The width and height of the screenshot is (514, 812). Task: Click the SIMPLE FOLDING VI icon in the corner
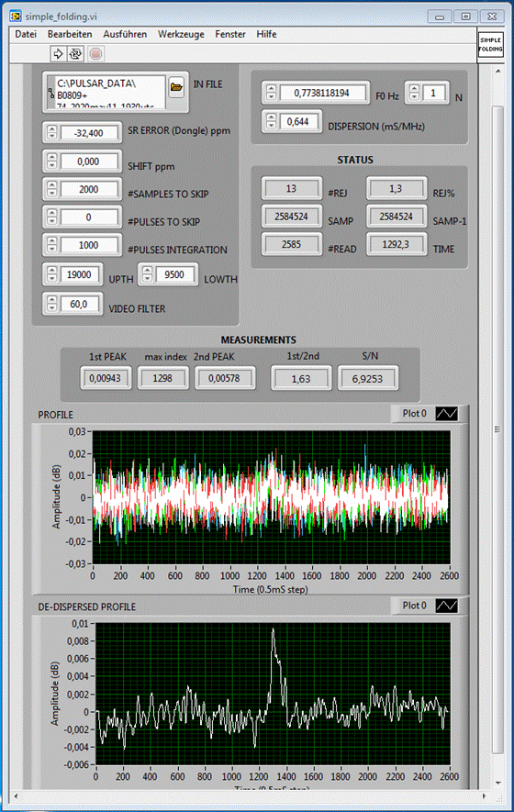(490, 45)
